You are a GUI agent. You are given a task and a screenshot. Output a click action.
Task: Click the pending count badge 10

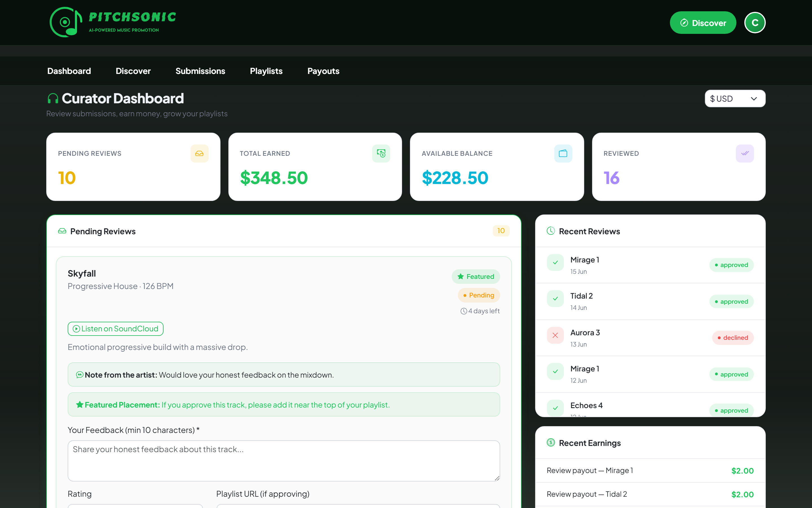click(501, 231)
